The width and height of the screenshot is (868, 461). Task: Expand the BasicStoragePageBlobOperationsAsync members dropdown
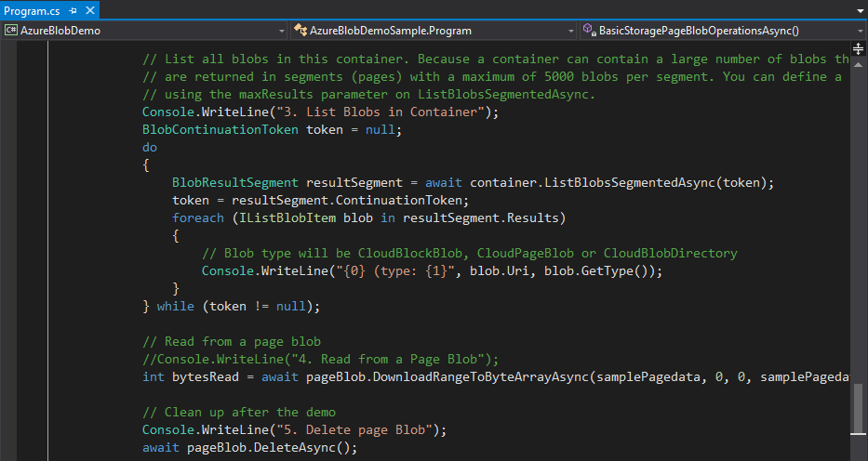coord(859,30)
